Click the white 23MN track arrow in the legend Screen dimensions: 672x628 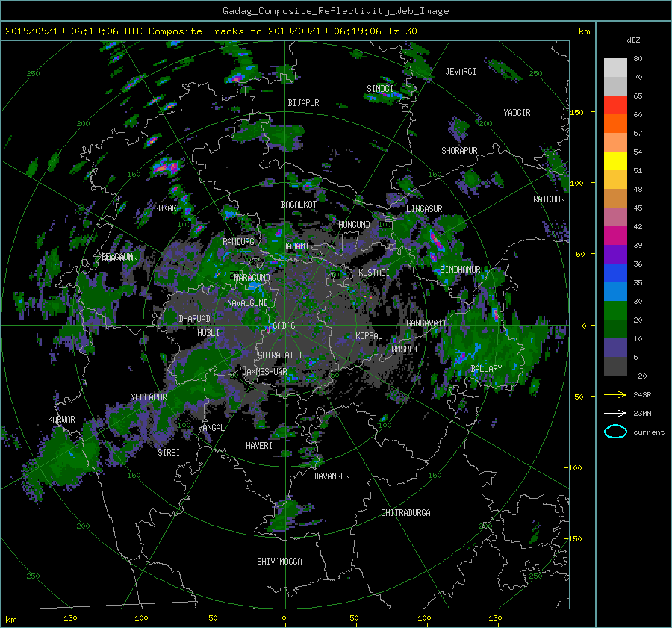click(x=615, y=413)
